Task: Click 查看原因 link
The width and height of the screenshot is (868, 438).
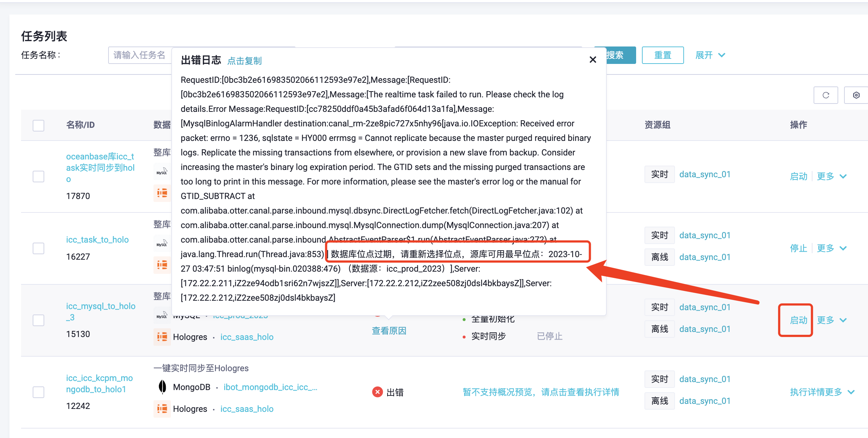Action: click(x=389, y=331)
